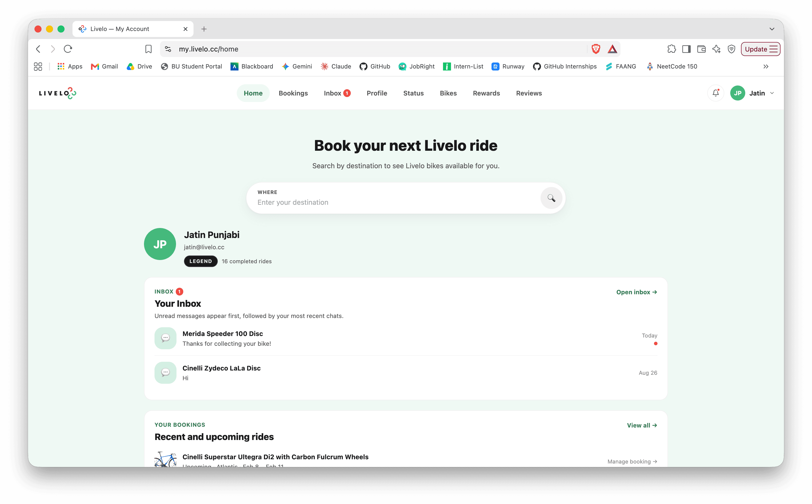Go forward with browser forward arrow

coord(53,49)
